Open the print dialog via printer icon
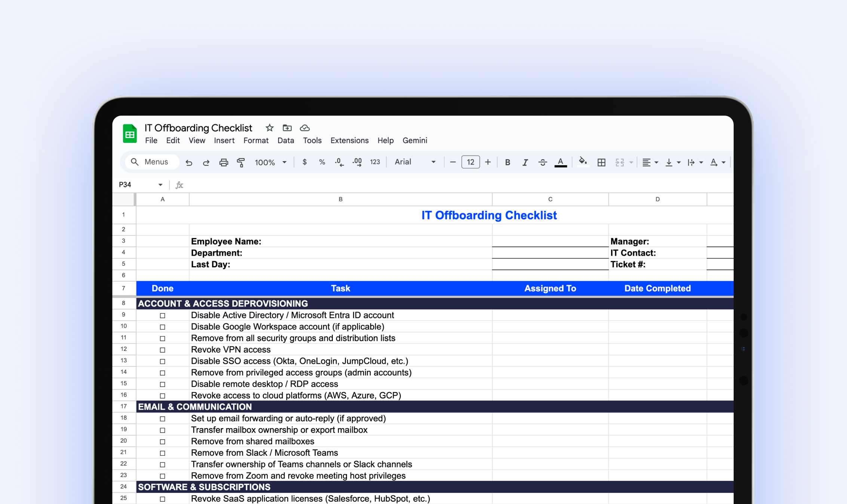Viewport: 847px width, 504px height. tap(224, 162)
